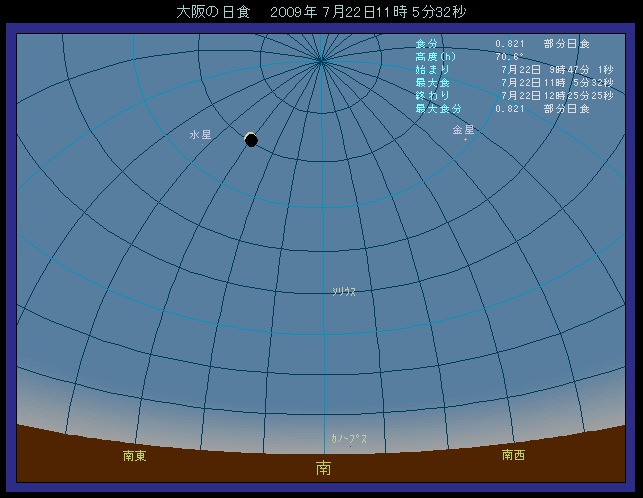Click 部分日食 text beside the 食分 row
Image resolution: width=643 pixels, height=498 pixels.
click(567, 44)
